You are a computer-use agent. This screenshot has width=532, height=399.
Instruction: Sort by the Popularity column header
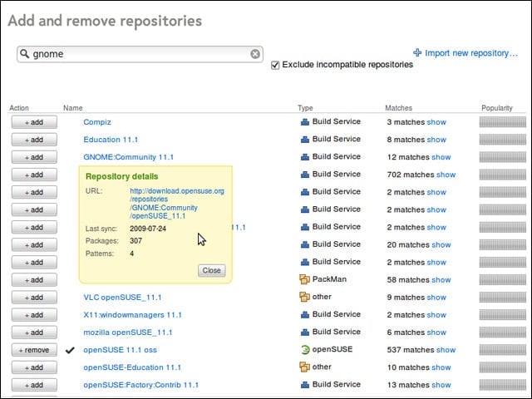[497, 108]
